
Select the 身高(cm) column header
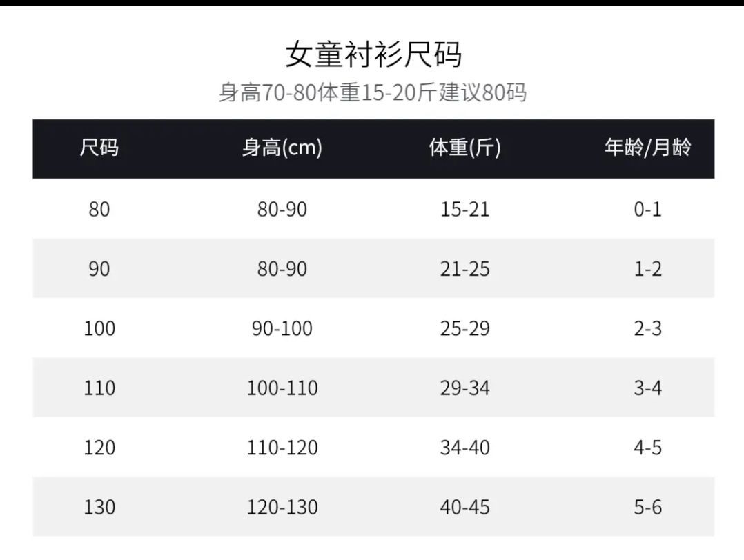(x=282, y=148)
